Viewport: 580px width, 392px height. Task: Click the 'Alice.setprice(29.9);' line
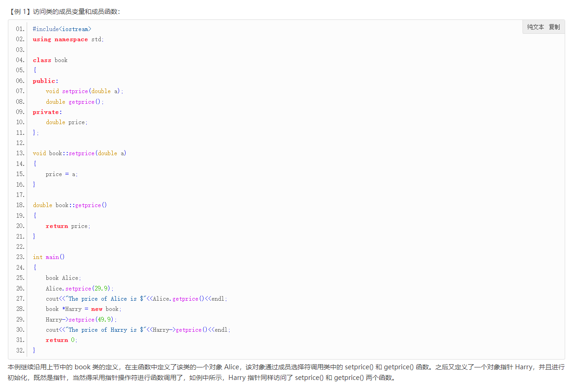[x=80, y=288]
